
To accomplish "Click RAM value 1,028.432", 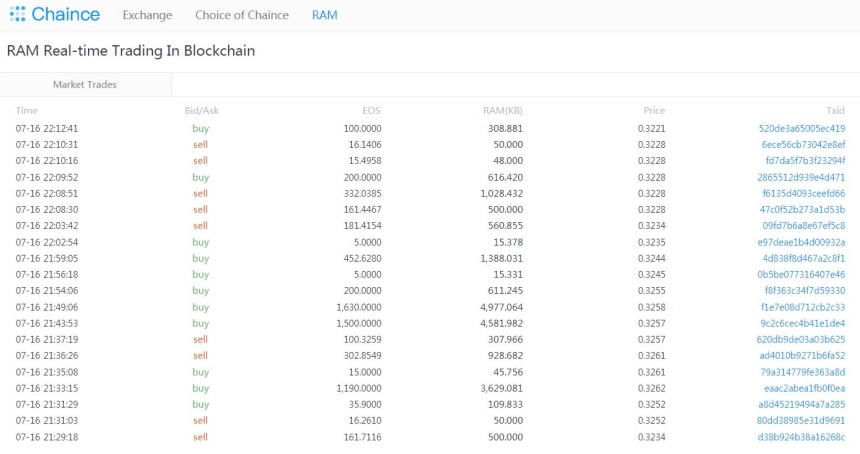I will click(501, 193).
